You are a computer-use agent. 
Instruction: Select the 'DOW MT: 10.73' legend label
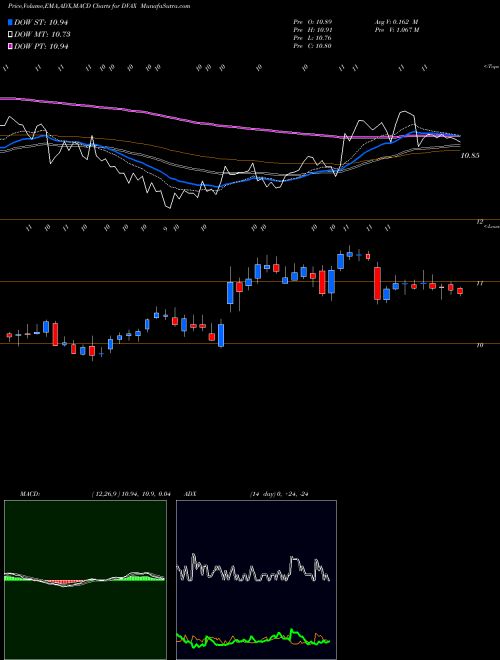point(43,35)
